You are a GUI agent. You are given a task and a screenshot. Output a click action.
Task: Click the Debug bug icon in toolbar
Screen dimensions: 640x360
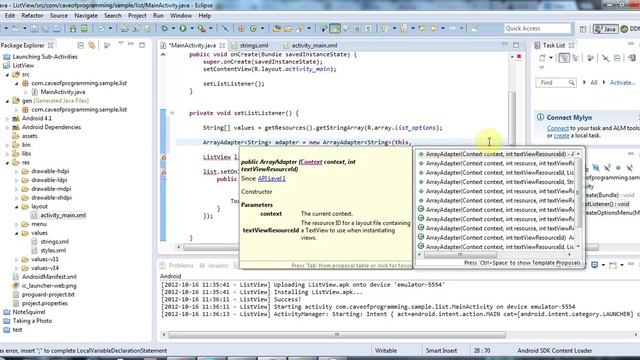coord(164,28)
